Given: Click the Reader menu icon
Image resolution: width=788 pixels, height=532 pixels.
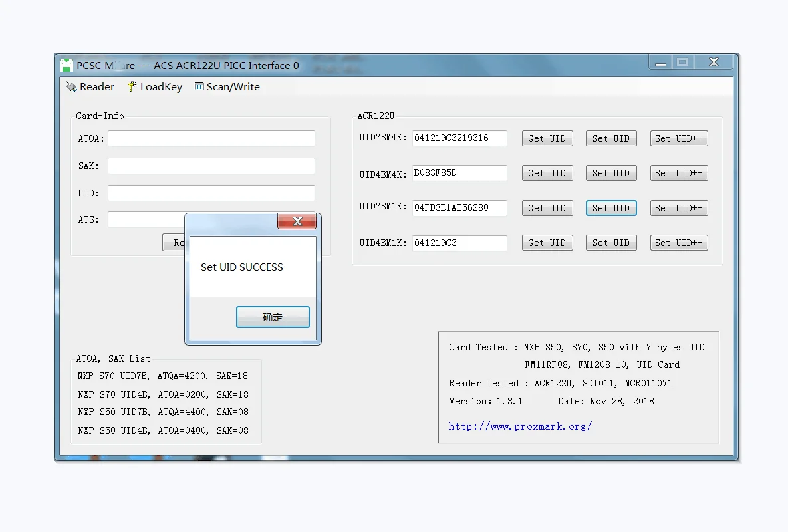Looking at the screenshot, I should click(x=71, y=87).
